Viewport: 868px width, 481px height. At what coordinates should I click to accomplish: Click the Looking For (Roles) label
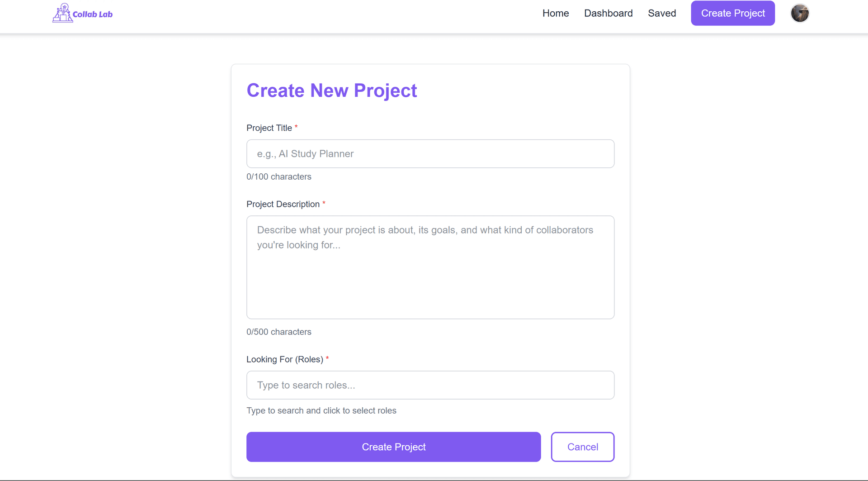click(285, 359)
